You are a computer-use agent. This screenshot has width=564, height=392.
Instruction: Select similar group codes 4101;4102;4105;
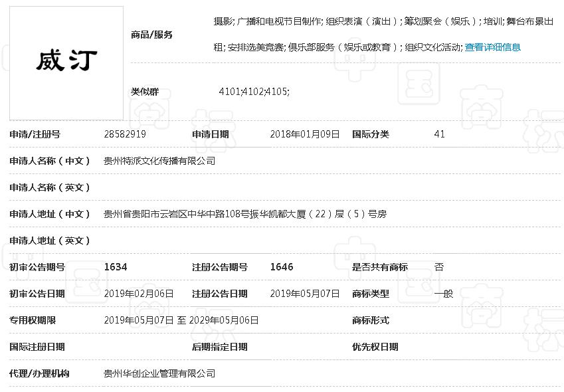click(x=254, y=92)
